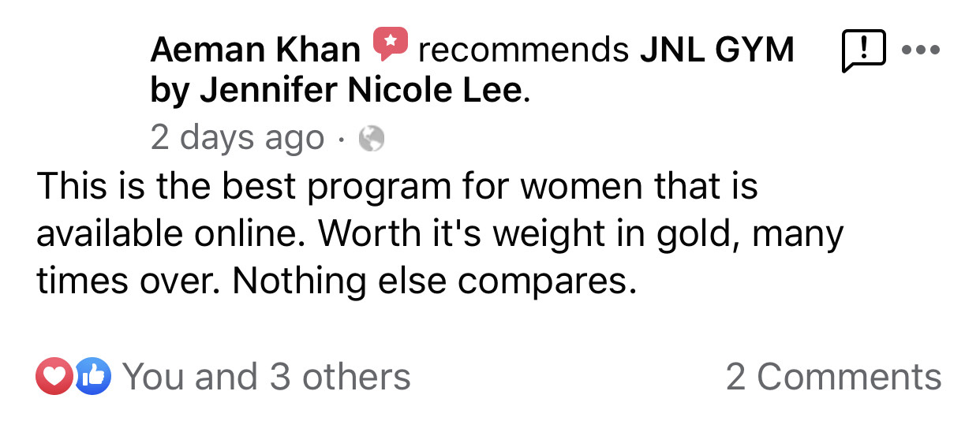
Task: Click the blue thumbs-up reaction icon
Action: pos(92,377)
